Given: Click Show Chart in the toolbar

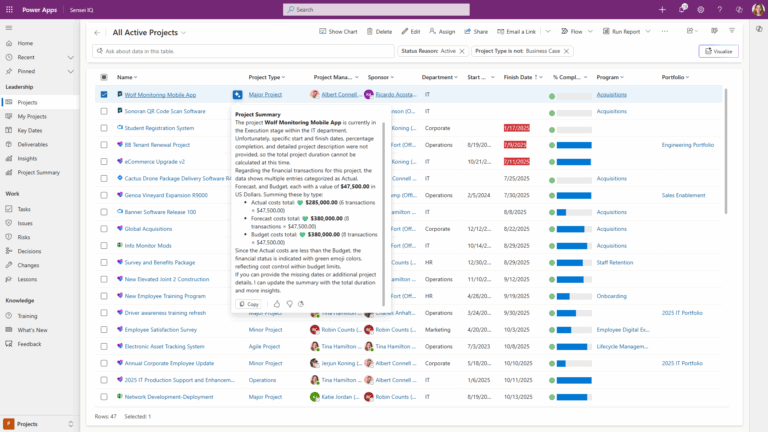Looking at the screenshot, I should tap(338, 31).
